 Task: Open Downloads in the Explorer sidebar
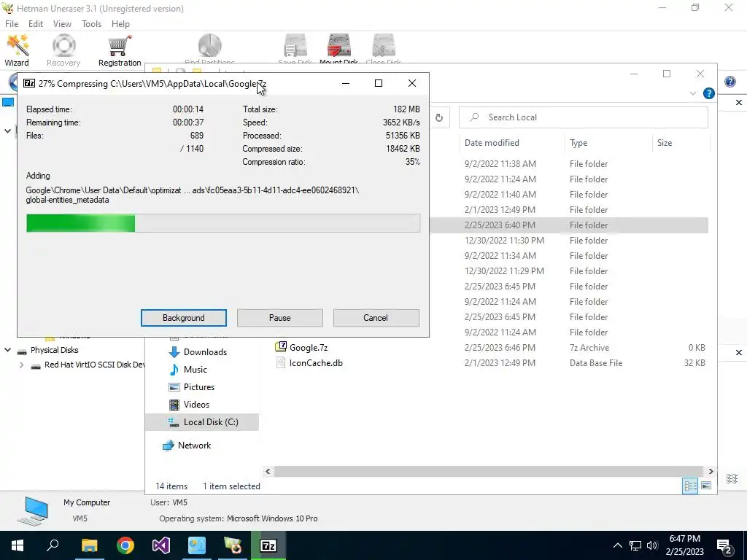(205, 352)
